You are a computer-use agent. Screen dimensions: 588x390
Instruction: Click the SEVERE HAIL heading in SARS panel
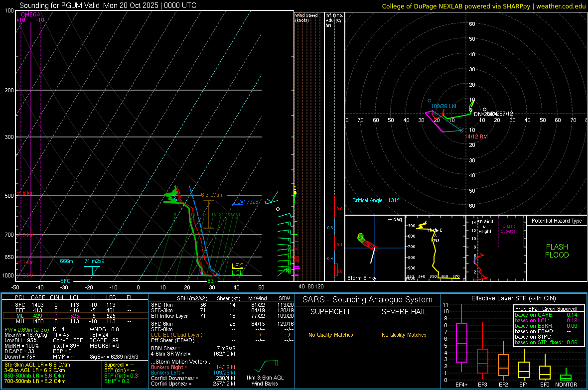click(x=404, y=312)
